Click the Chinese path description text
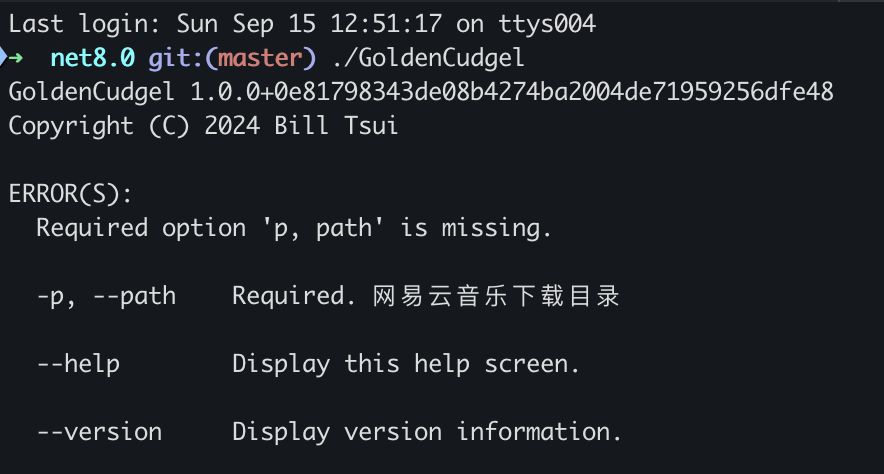Screen dimensions: 884x474 point(497,296)
